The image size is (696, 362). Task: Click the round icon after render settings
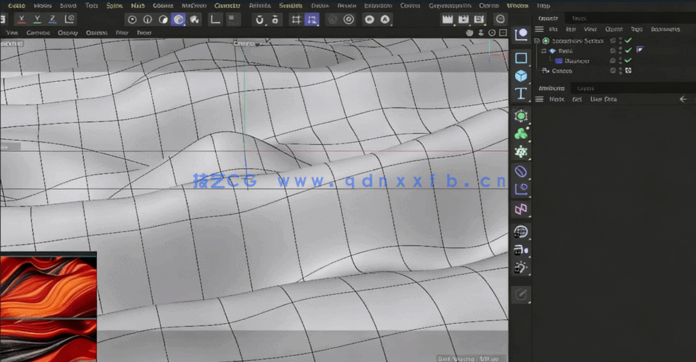tap(500, 19)
